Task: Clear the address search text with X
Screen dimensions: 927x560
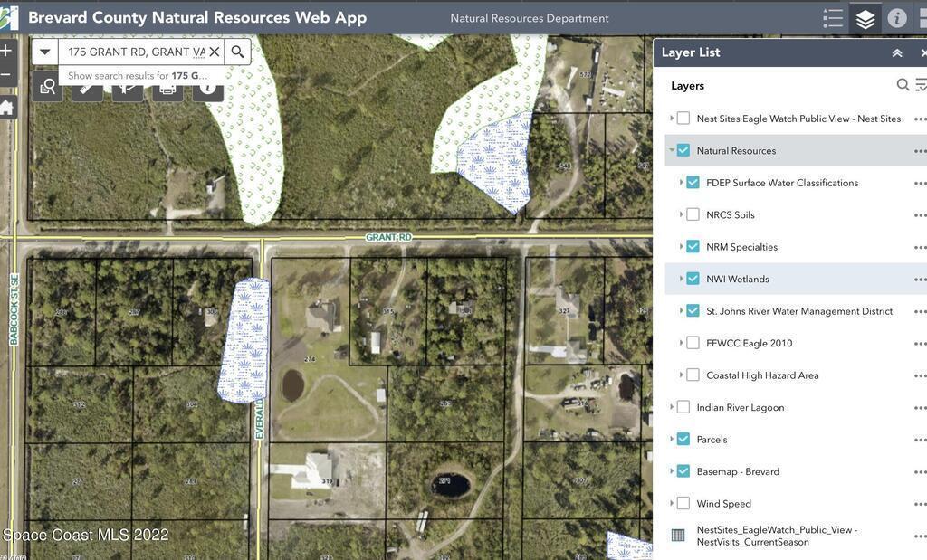Action: pos(215,52)
